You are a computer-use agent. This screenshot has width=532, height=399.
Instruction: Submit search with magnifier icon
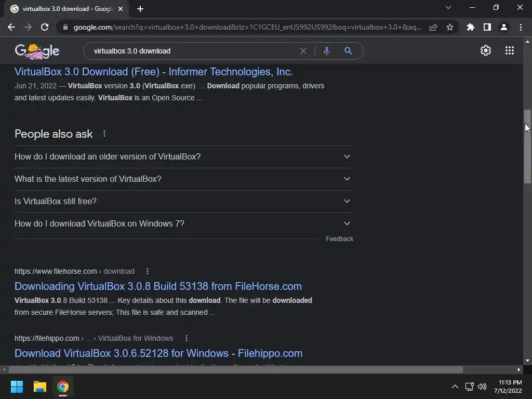point(348,51)
